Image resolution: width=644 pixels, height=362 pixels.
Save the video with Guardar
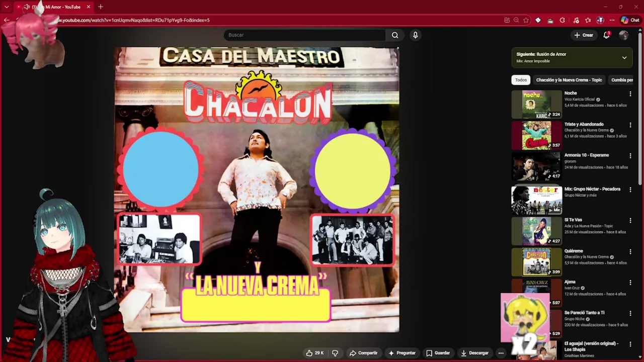438,353
